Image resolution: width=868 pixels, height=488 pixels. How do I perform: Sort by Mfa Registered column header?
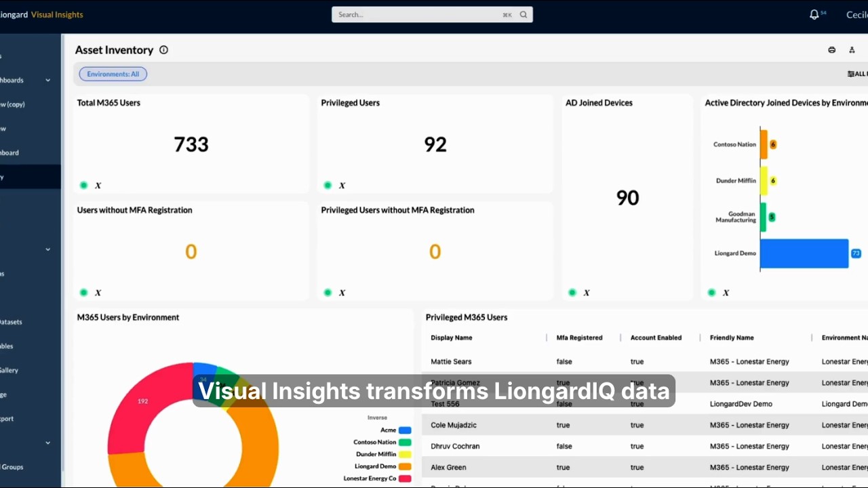[x=579, y=338]
